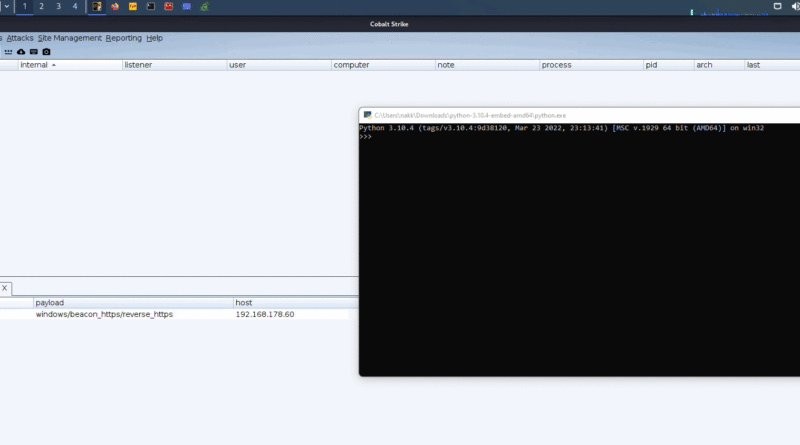Image resolution: width=800 pixels, height=445 pixels.
Task: Close the listeners tab with X
Action: 5,288
